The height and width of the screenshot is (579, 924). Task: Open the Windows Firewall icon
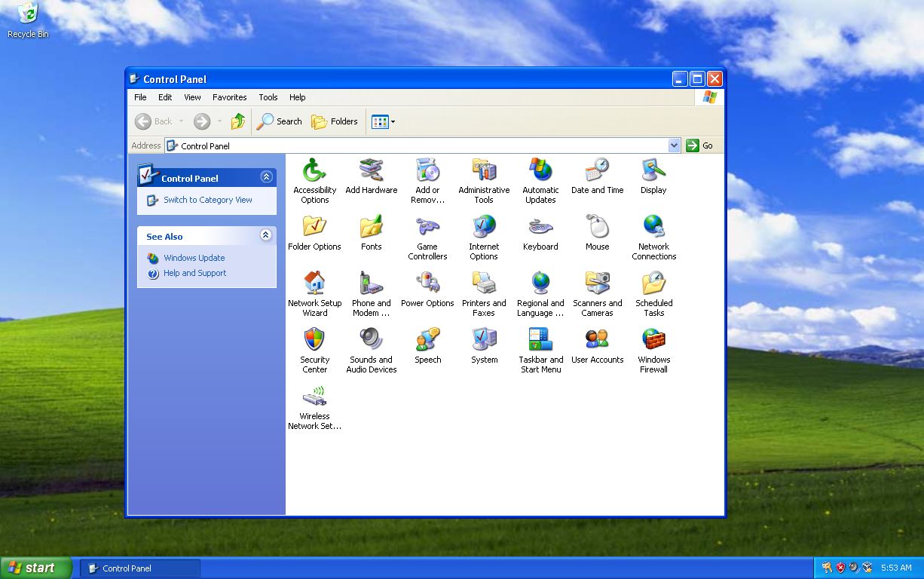tap(653, 340)
